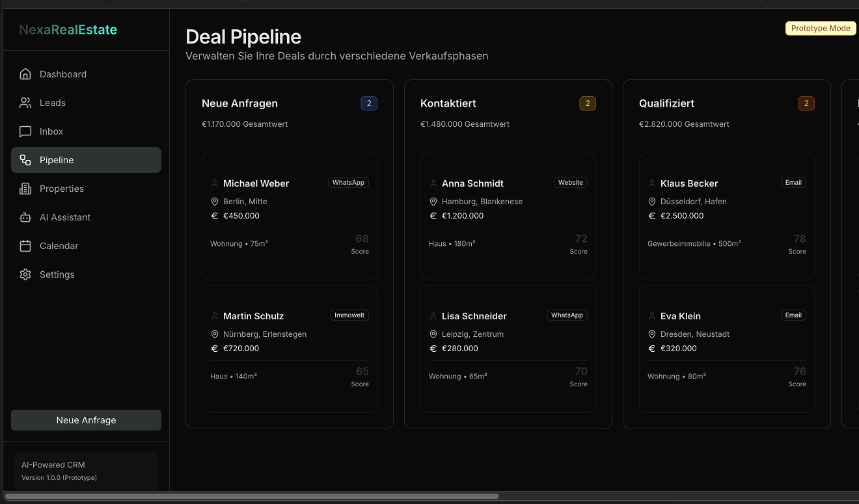Select the Email tag on Klaus Becker's card
This screenshot has height=504, width=859.
coord(793,182)
